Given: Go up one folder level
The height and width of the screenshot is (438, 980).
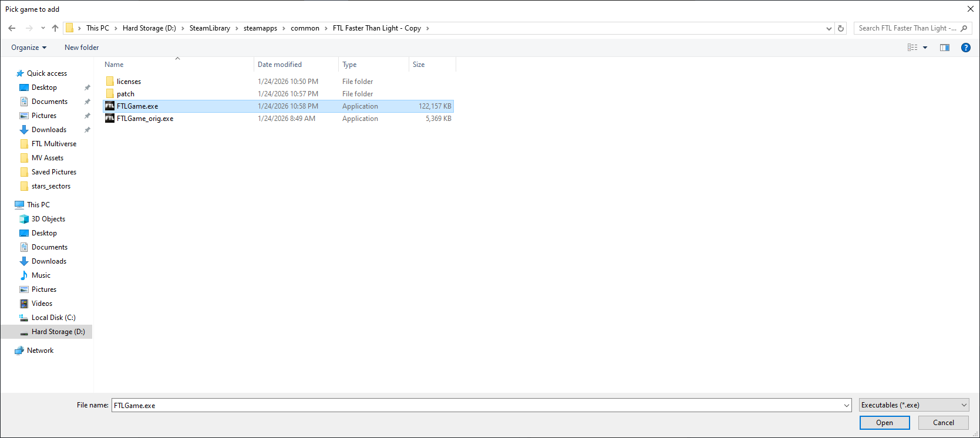Looking at the screenshot, I should pyautogui.click(x=55, y=28).
